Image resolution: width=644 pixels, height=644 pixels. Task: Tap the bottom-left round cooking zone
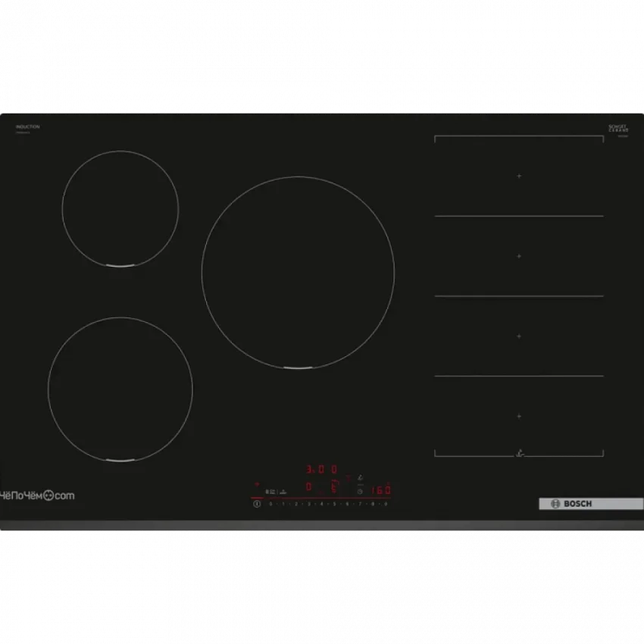click(x=120, y=389)
